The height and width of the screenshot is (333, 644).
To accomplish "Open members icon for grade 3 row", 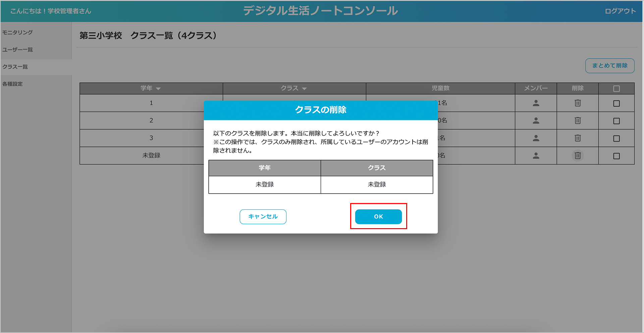I will (536, 138).
